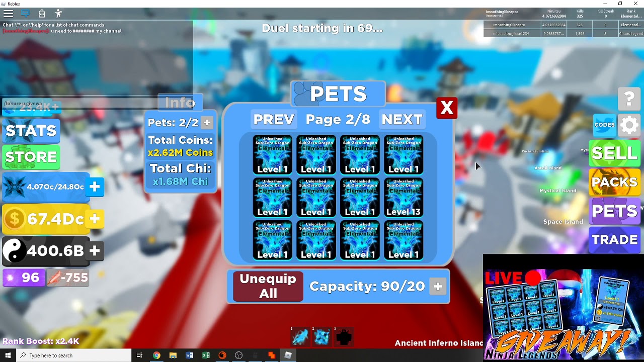Open the backpack inventory icon
This screenshot has height=362, width=644.
pyautogui.click(x=42, y=14)
